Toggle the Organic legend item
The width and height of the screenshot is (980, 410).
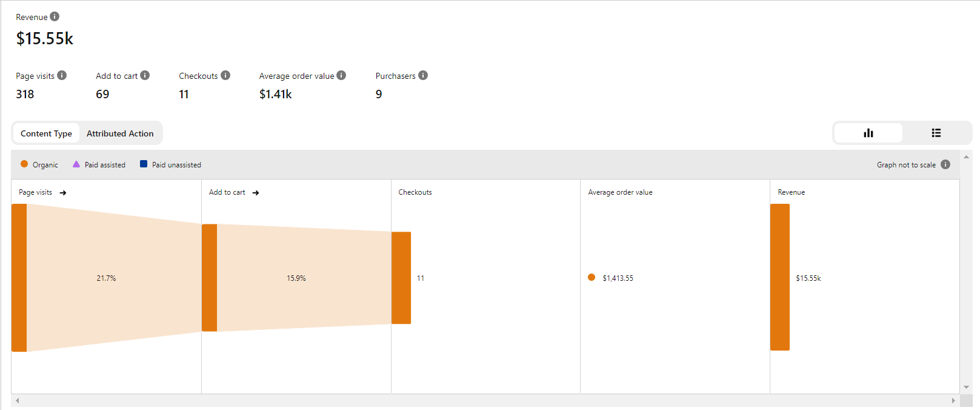click(39, 164)
